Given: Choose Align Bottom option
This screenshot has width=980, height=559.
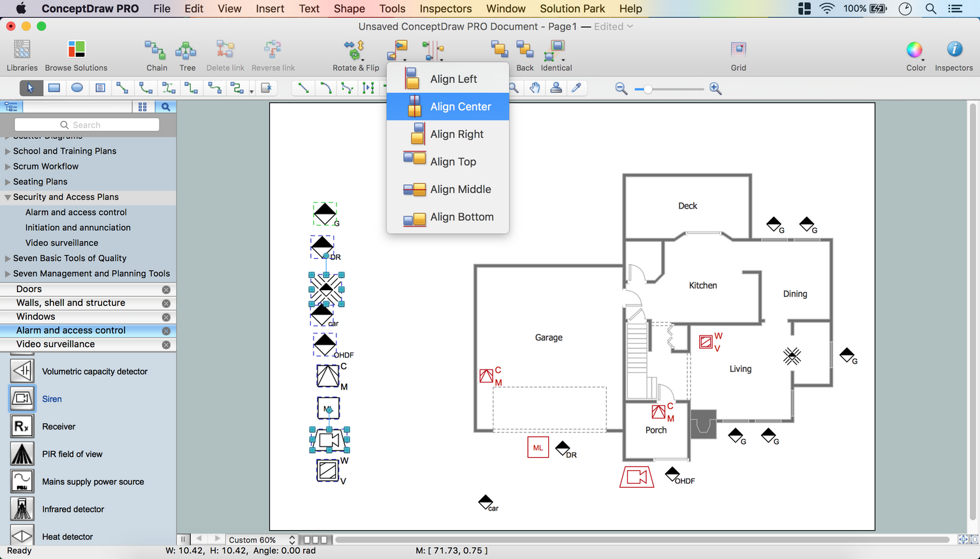Looking at the screenshot, I should (x=448, y=216).
